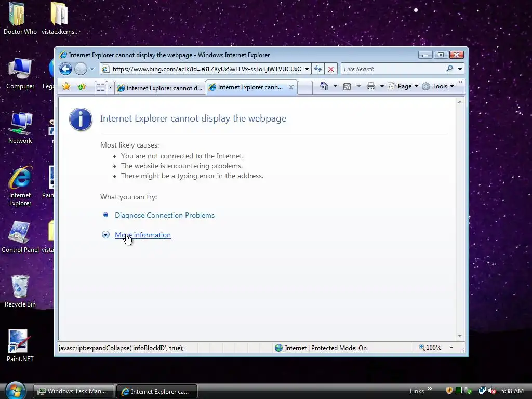This screenshot has height=399, width=532.
Task: Expand the Home button dropdown
Action: (335, 86)
